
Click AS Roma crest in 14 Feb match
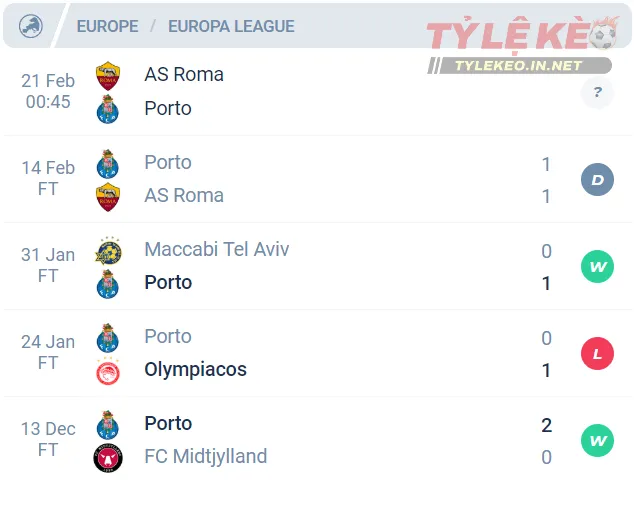(108, 197)
